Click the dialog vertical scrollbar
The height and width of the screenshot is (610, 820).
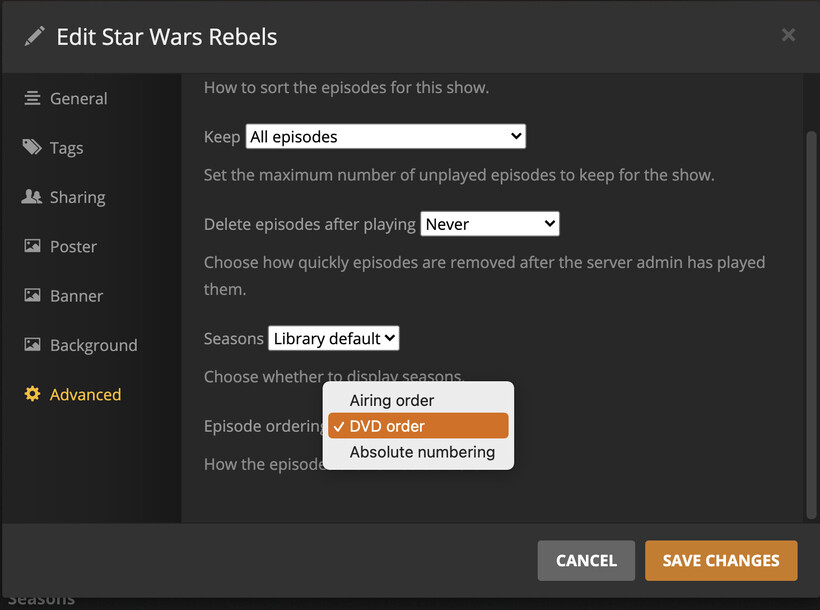(811, 324)
